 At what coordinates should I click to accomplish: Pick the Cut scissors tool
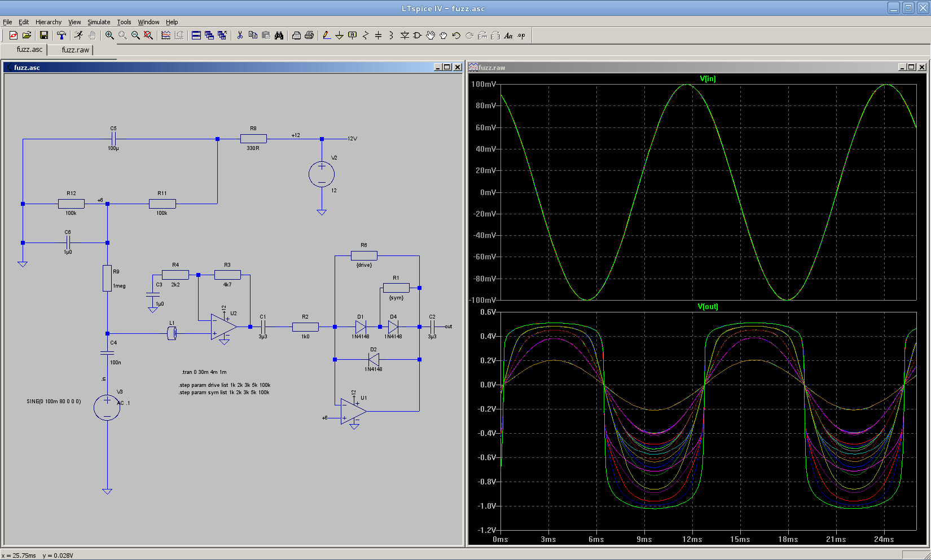240,35
